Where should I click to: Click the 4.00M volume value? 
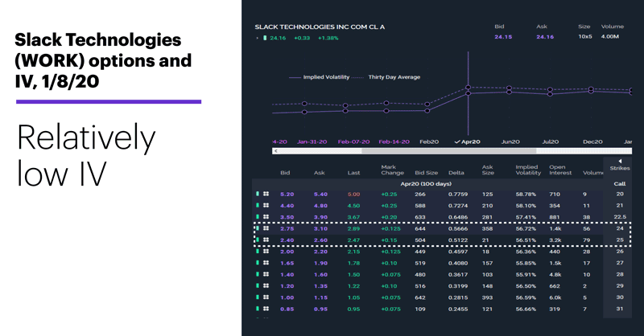[610, 36]
